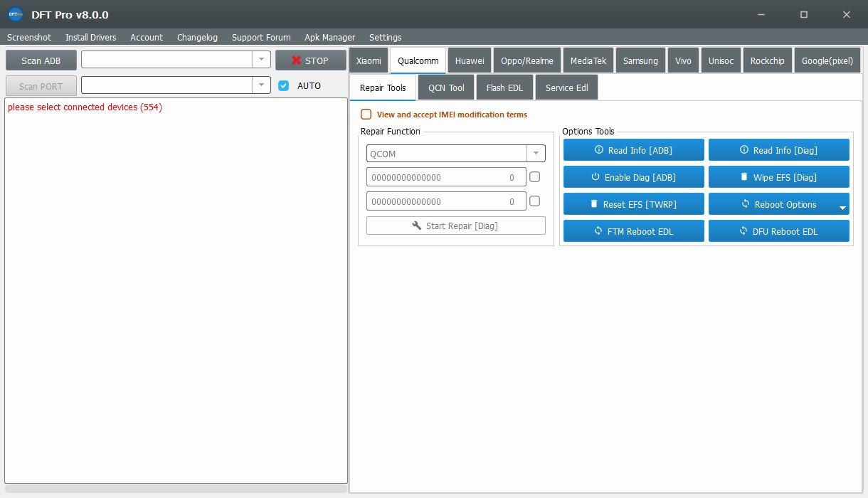Switch to the MediaTek tab
This screenshot has width=868, height=498.
pyautogui.click(x=588, y=60)
